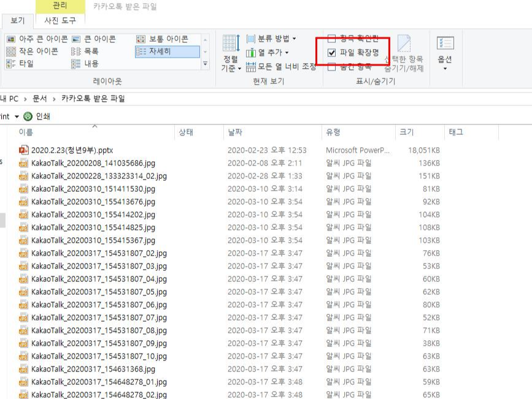
Task: Open the print dropdown arrow
Action: click(x=17, y=116)
